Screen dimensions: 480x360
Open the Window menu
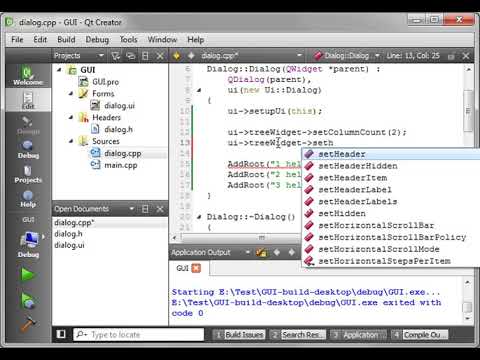[x=162, y=40]
